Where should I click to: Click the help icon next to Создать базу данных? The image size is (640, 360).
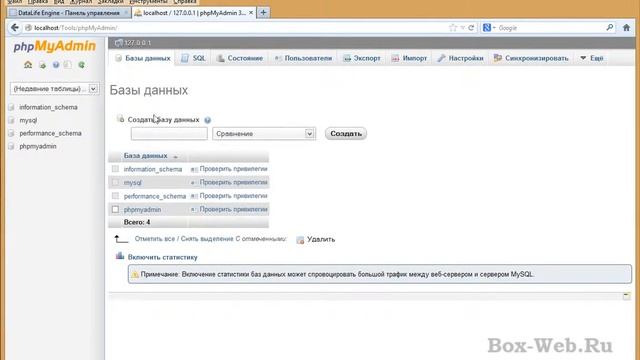(x=207, y=120)
